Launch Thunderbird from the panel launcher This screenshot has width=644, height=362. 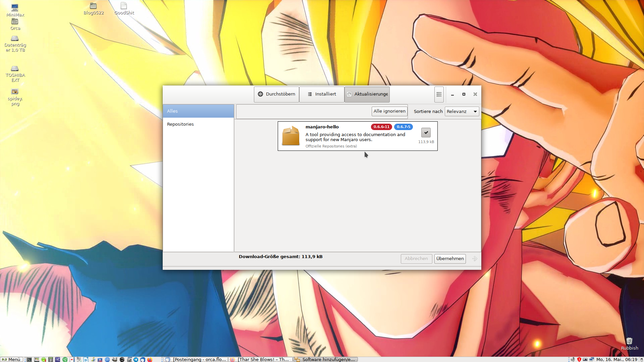coord(143,359)
